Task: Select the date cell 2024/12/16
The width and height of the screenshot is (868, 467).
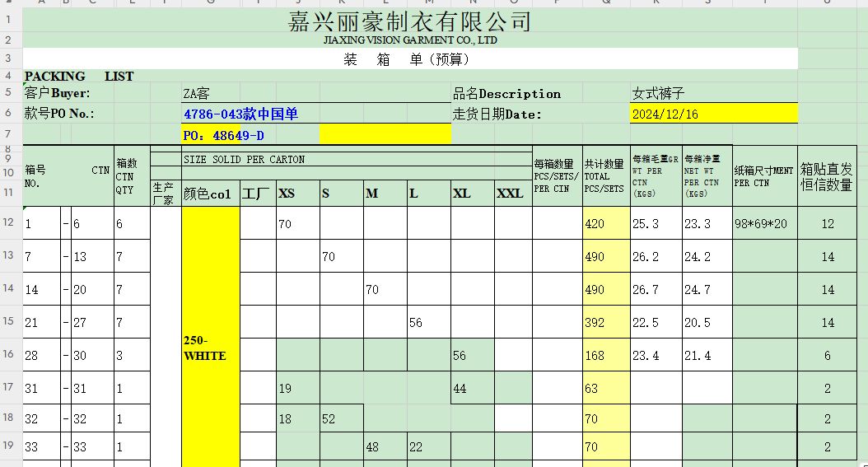Action: tap(714, 114)
